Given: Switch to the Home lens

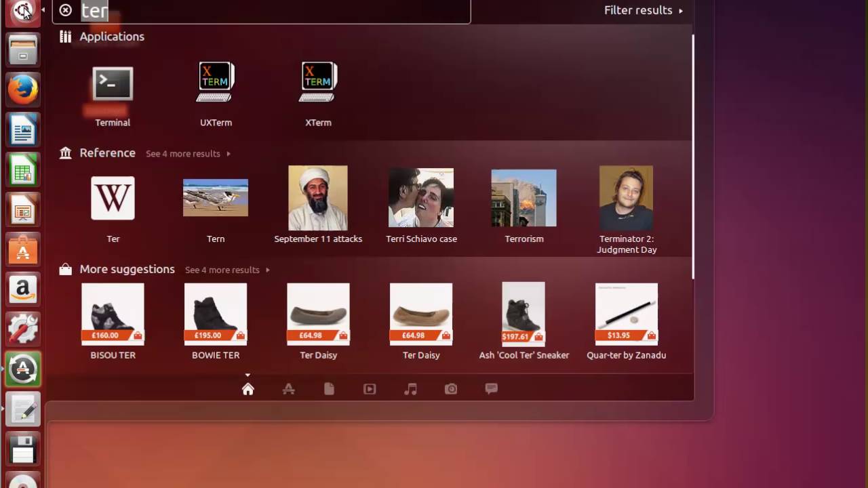Looking at the screenshot, I should click(248, 389).
